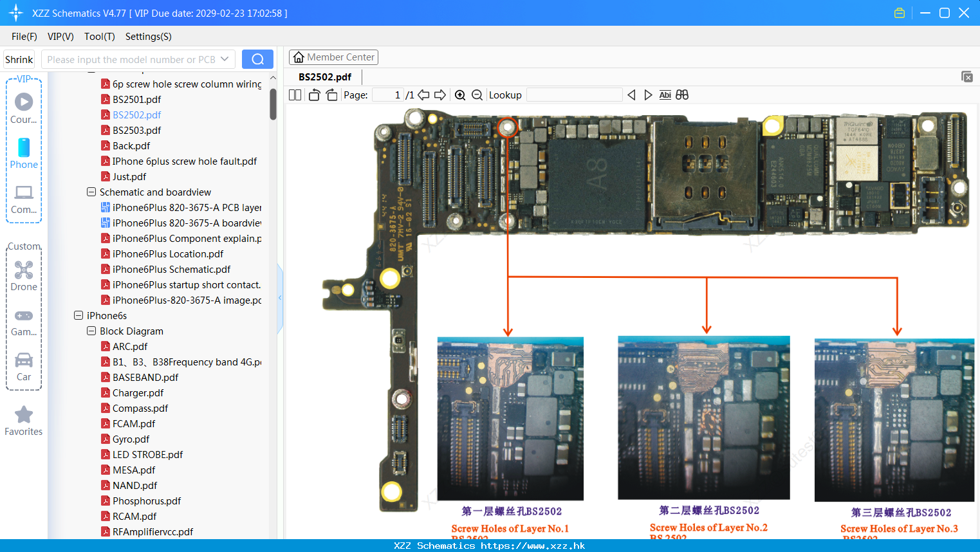Open LED STROBE.pdf block diagram
This screenshot has width=980, height=552.
(147, 454)
